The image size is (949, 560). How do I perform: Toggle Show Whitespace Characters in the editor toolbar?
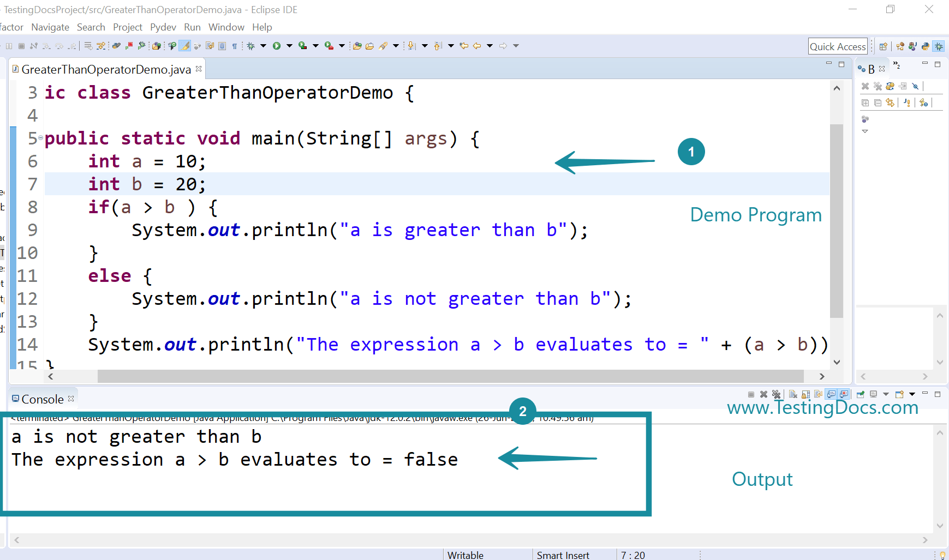(x=235, y=46)
